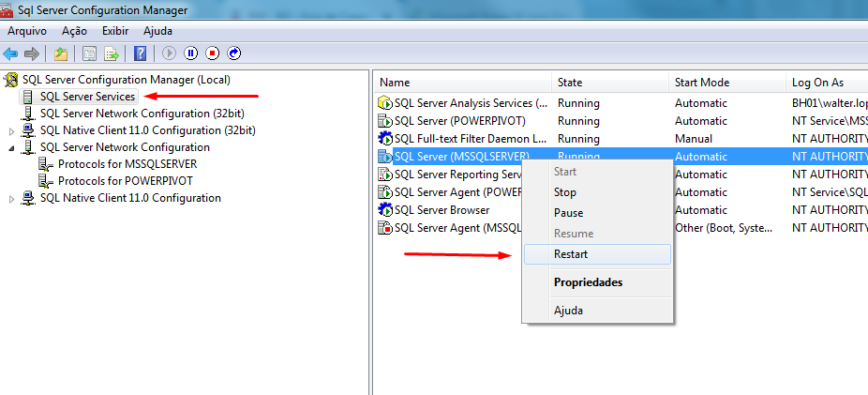
Task: Select the SQL Server (POWERPIVOT) row name
Action: 460,121
